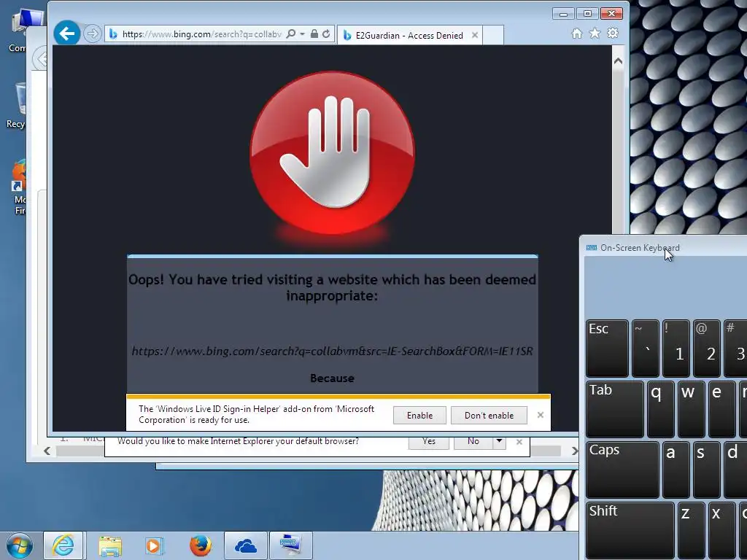The height and width of the screenshot is (560, 747).
Task: Click right arrow of background window's horizontal scrollbar
Action: coord(573,451)
